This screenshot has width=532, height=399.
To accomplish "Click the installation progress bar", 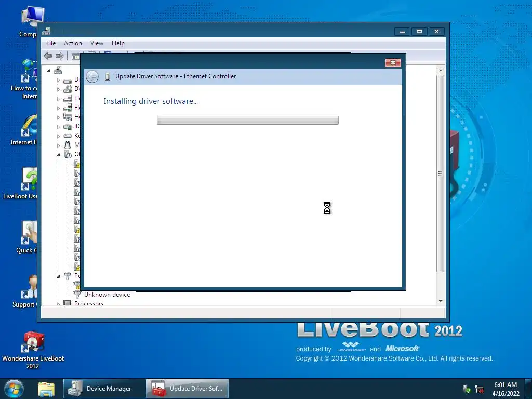I will tap(248, 120).
